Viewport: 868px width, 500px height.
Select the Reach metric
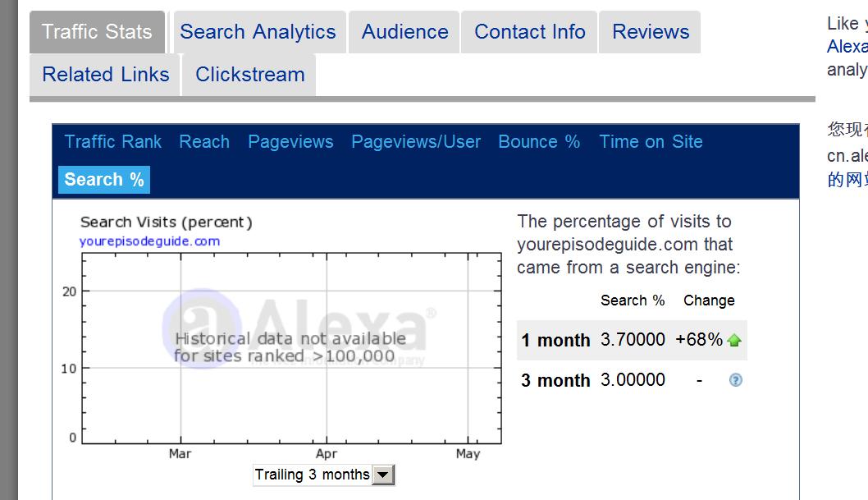(204, 142)
